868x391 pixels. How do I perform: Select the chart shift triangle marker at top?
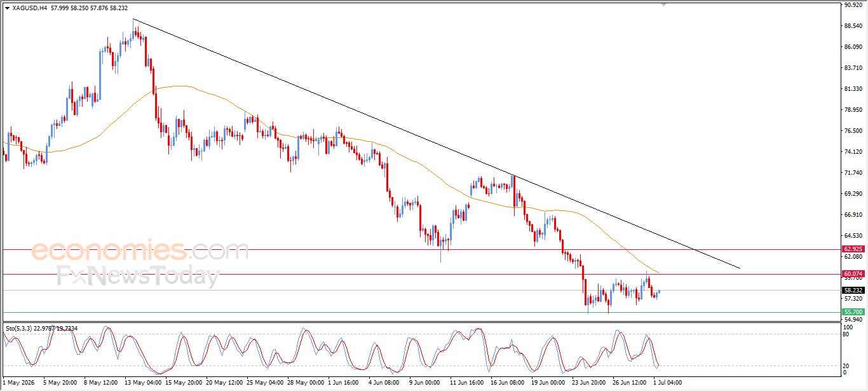point(664,4)
